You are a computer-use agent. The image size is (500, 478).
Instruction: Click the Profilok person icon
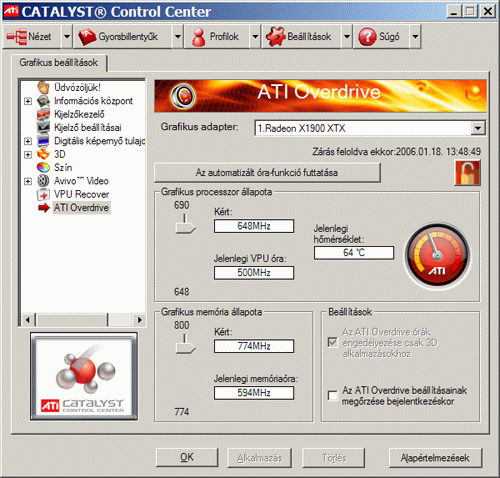[x=199, y=37]
